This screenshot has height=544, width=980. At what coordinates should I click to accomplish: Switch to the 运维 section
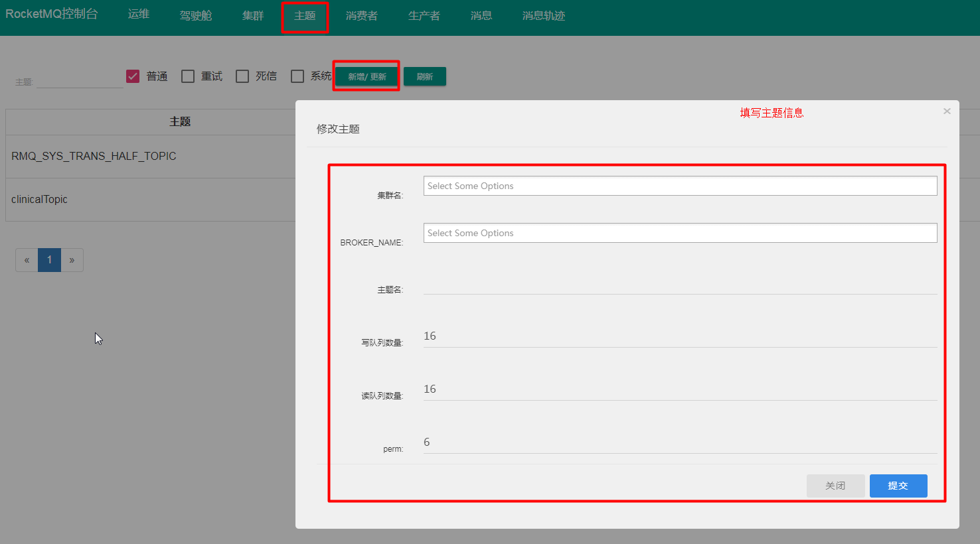tap(138, 15)
